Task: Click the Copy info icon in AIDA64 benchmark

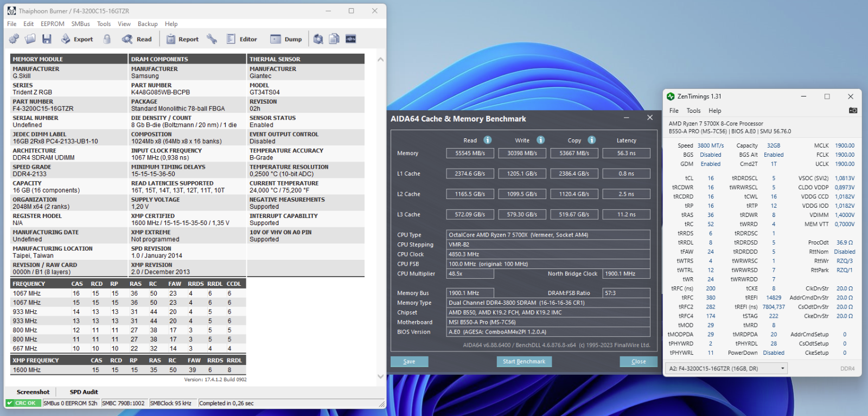Action: (x=591, y=140)
